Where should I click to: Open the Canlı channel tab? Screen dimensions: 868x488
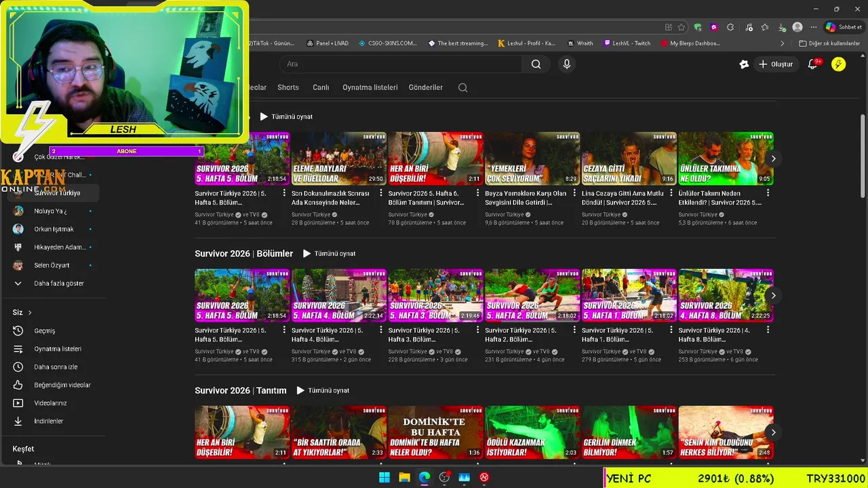pos(321,87)
